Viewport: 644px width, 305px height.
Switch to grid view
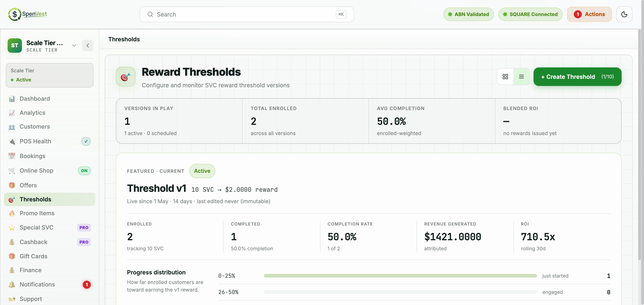click(505, 77)
